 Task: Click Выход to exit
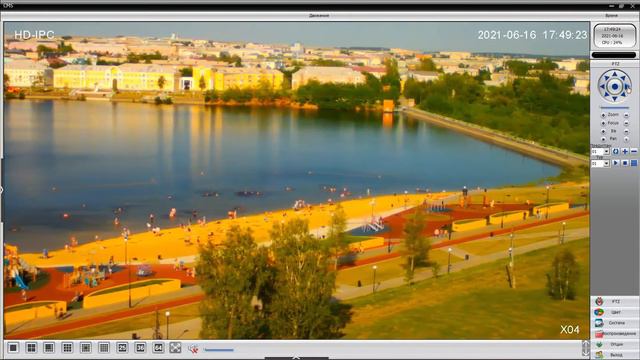coord(615,355)
